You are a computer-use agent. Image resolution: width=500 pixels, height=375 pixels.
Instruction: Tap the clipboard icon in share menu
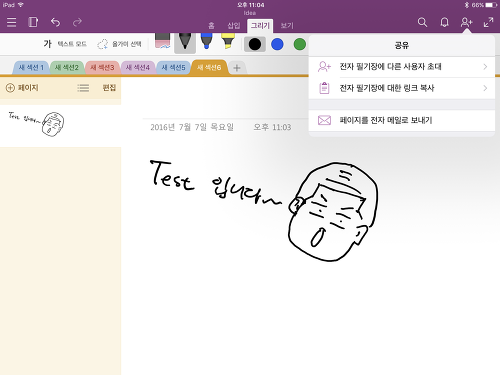[x=324, y=88]
